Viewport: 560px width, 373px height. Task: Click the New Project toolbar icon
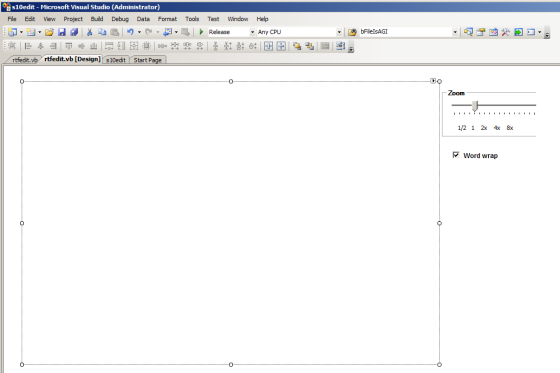tap(12, 32)
